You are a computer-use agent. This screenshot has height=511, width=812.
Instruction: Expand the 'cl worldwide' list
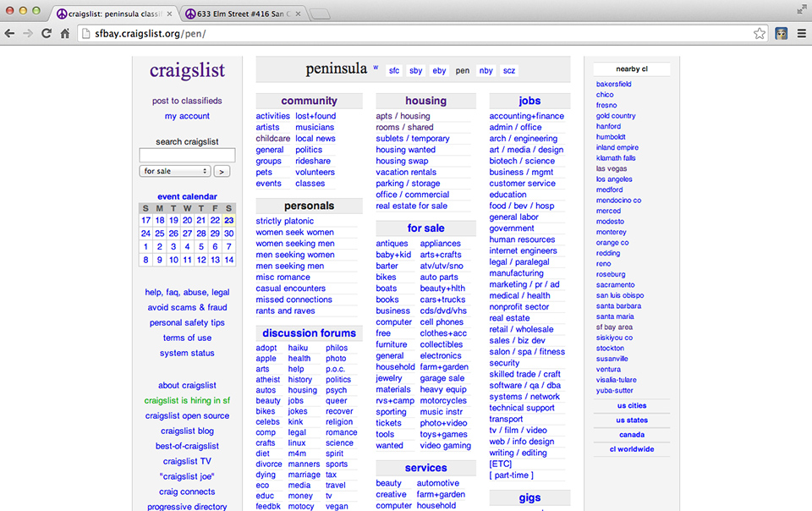(631, 449)
